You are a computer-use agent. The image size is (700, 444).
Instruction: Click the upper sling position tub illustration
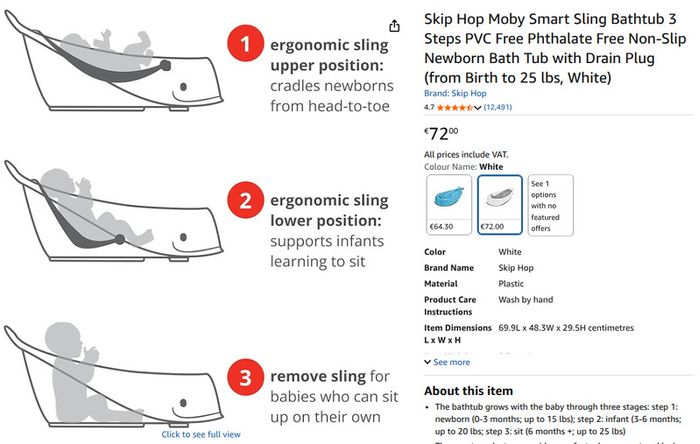coord(113,61)
